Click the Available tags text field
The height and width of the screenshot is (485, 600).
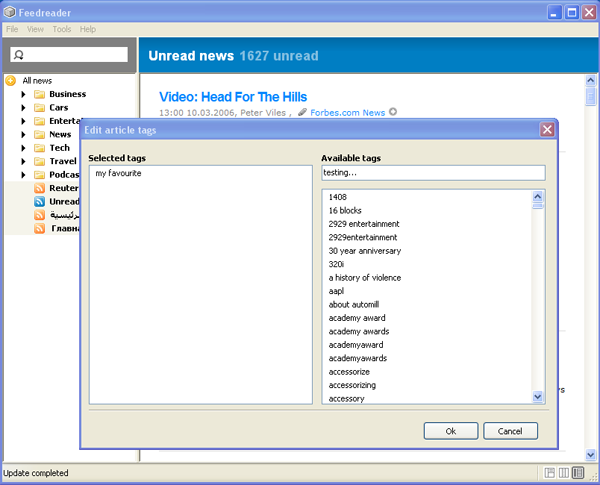432,173
